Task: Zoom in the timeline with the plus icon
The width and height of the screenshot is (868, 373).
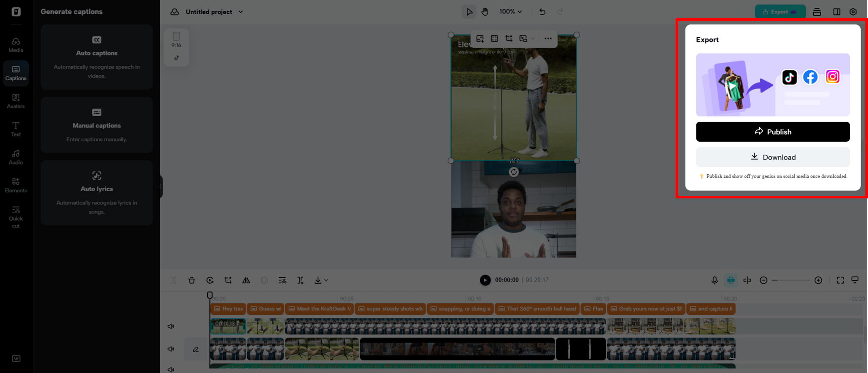Action: (818, 280)
